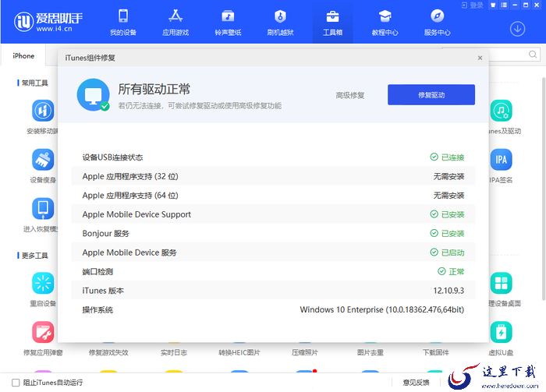This screenshot has width=546, height=392.
Task: Click the 已启动 status text
Action: point(452,253)
